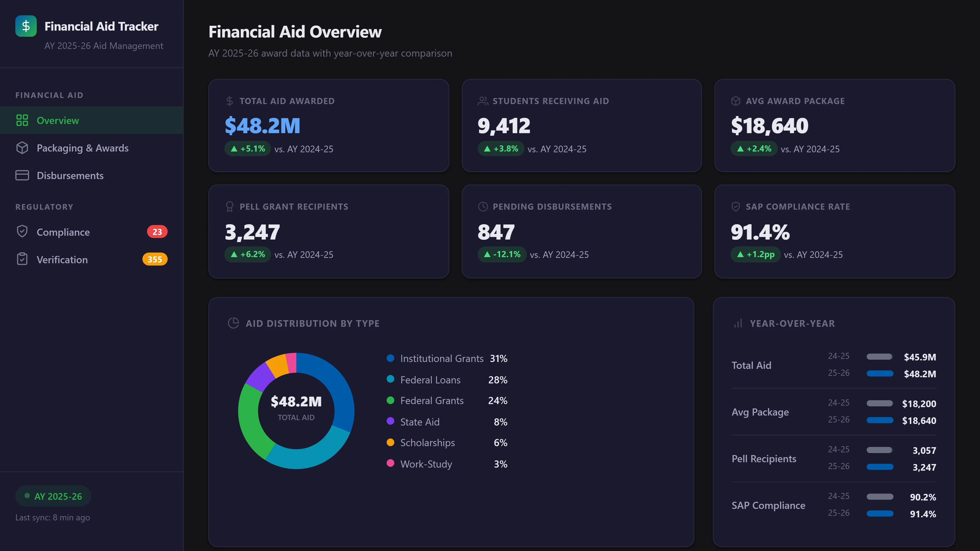980x551 pixels.
Task: Click the Financial Aid Tracker dollar logo
Action: click(x=26, y=26)
